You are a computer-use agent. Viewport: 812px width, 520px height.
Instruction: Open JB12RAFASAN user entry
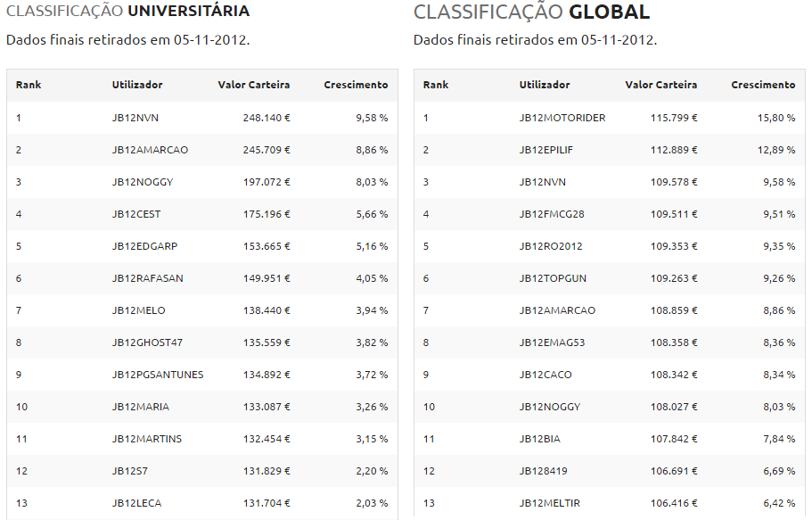[x=148, y=278]
